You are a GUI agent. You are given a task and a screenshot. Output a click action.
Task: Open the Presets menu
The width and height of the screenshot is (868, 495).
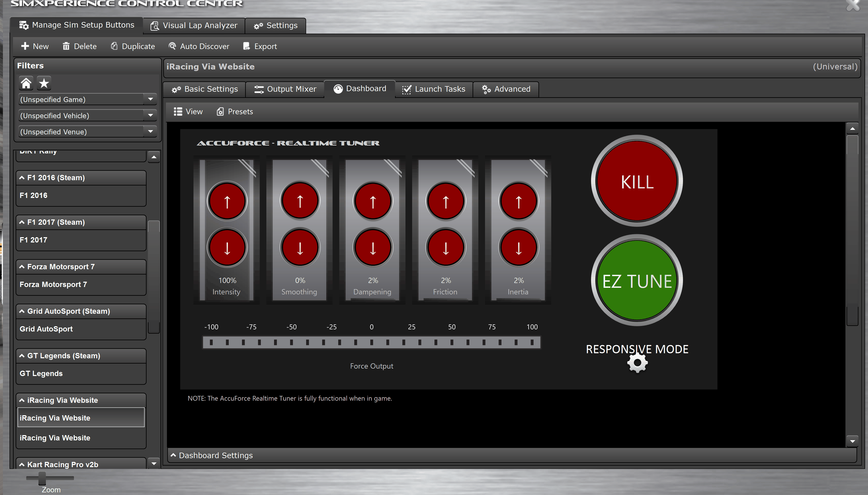235,112
